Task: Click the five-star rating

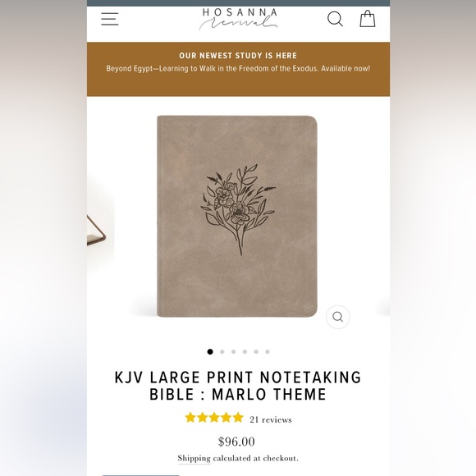Action: pos(214,418)
